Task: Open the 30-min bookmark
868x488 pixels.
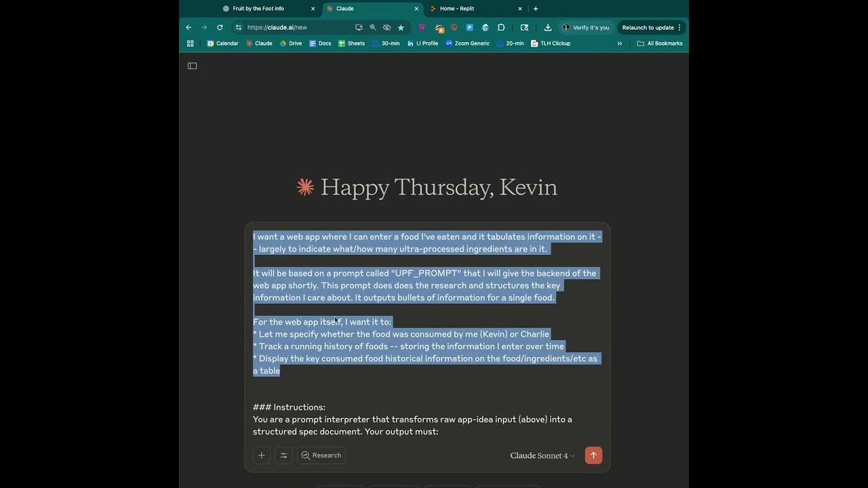Action: [386, 43]
